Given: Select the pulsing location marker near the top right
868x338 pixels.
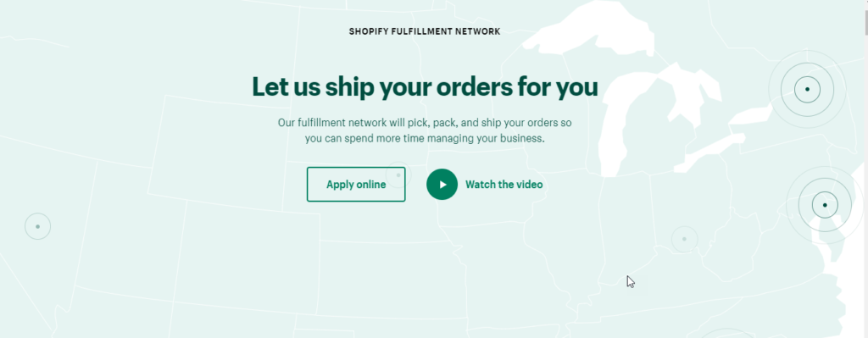Looking at the screenshot, I should click(x=807, y=89).
